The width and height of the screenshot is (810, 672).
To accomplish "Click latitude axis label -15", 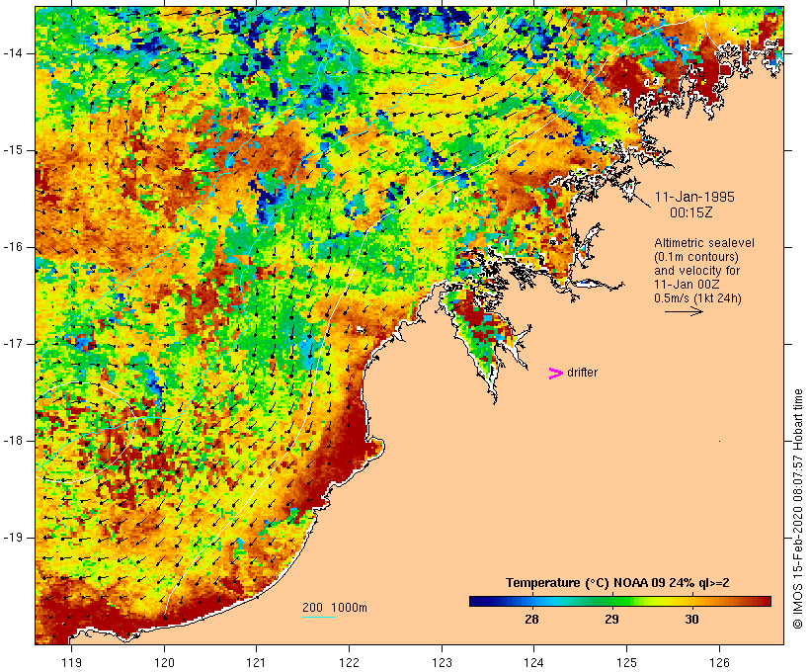I will pos(13,150).
